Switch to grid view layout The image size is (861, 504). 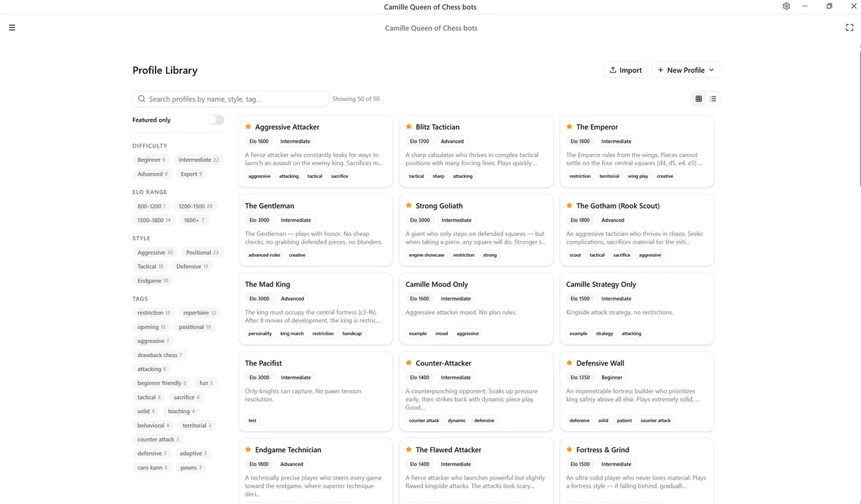click(x=698, y=99)
